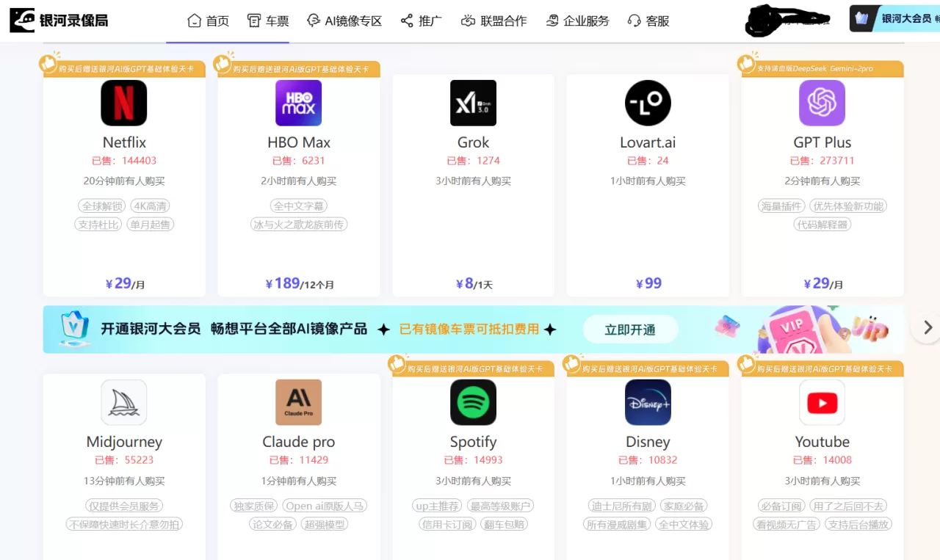The image size is (940, 560).
Task: Click the Midjourney product title
Action: 124,442
